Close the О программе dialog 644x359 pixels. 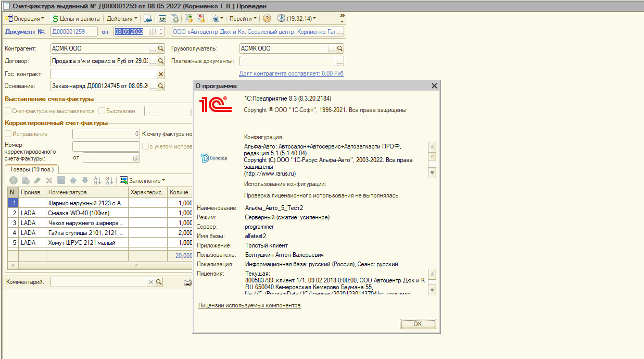click(x=435, y=85)
